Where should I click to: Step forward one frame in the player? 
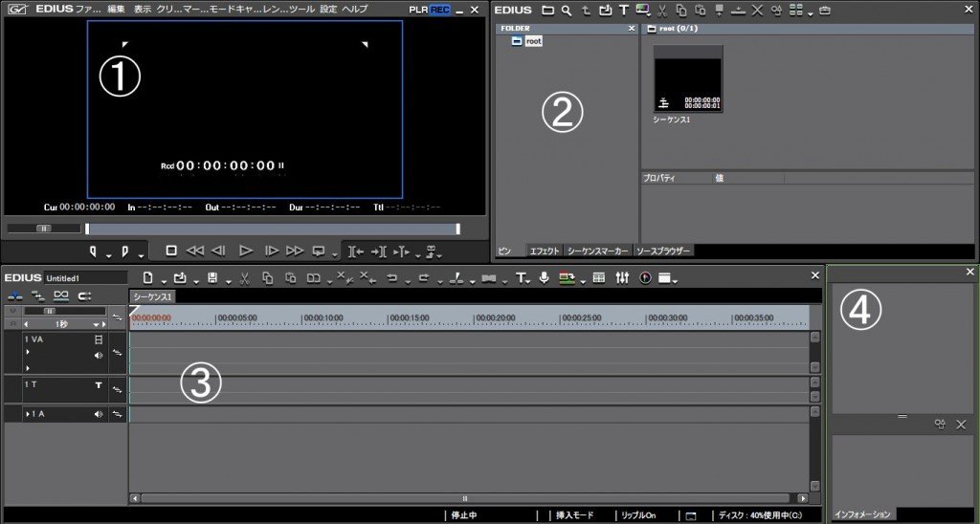pyautogui.click(x=271, y=251)
